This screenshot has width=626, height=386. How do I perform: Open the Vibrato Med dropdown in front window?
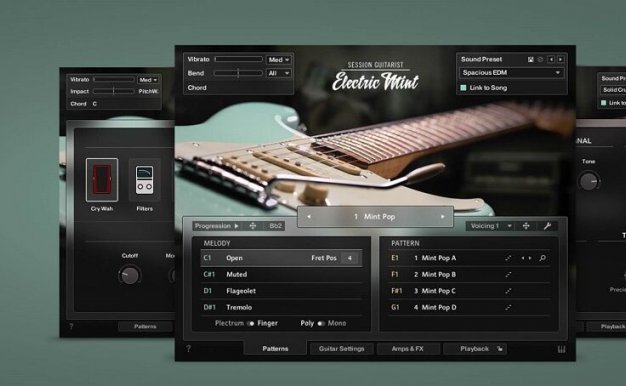279,60
